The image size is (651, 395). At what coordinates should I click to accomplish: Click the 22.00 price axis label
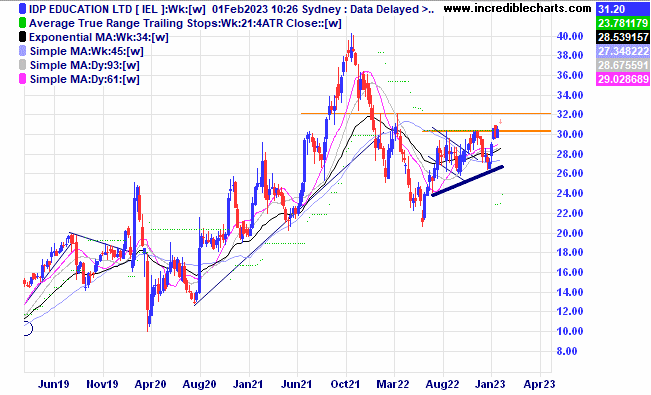(570, 213)
